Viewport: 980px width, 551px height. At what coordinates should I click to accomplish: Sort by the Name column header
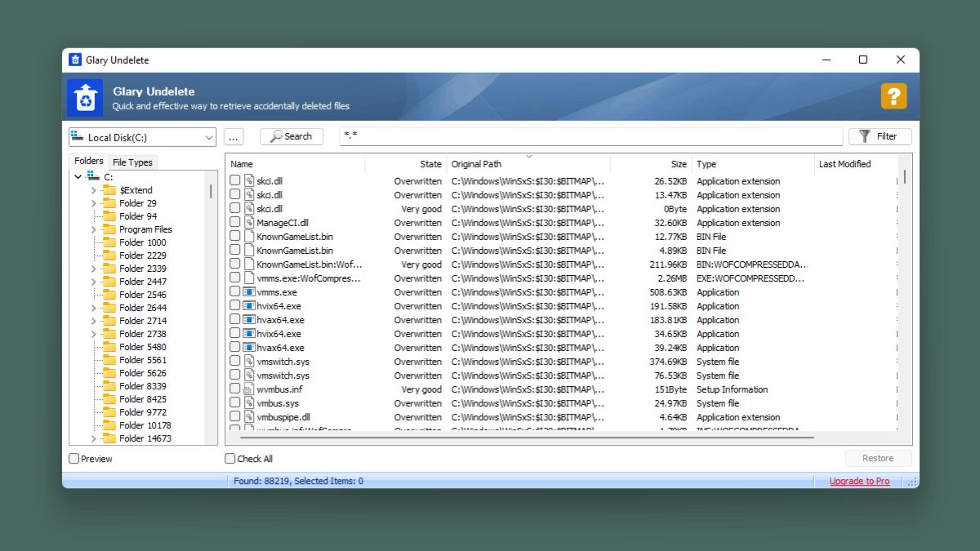pos(295,164)
